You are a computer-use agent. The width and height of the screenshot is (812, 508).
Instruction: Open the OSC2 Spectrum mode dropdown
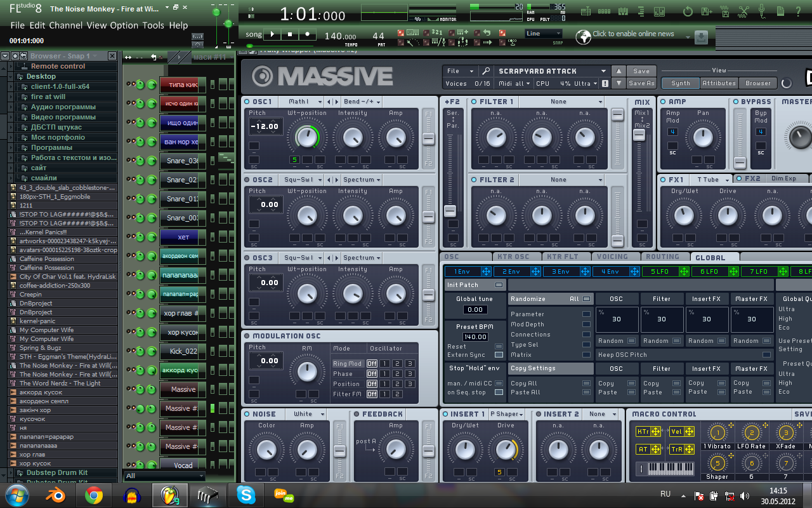pyautogui.click(x=362, y=180)
